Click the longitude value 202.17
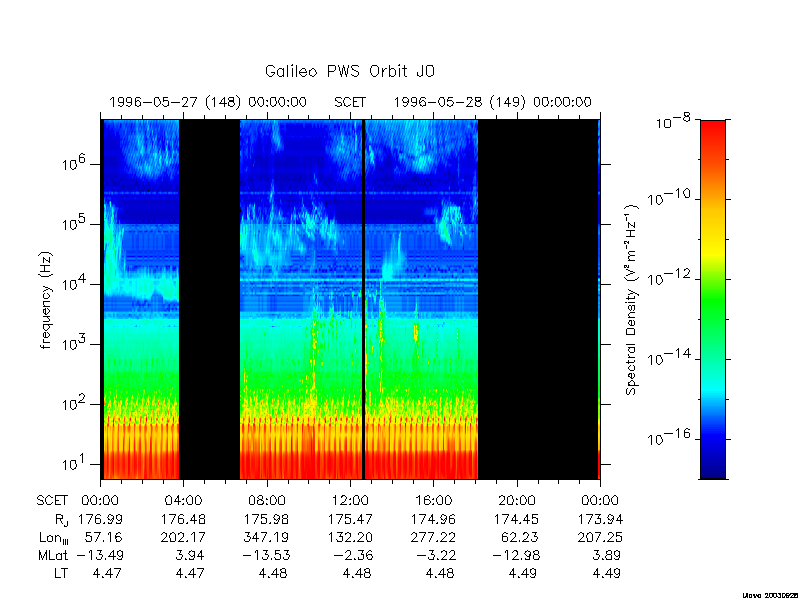Image resolution: width=800 pixels, height=600 pixels. 183,537
